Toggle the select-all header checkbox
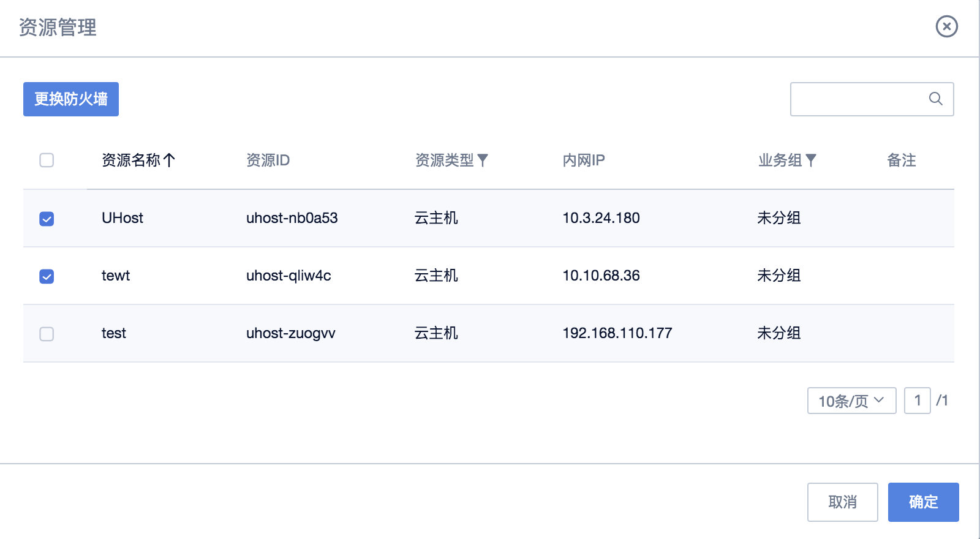Screen dimensions: 980x539 click(47, 160)
